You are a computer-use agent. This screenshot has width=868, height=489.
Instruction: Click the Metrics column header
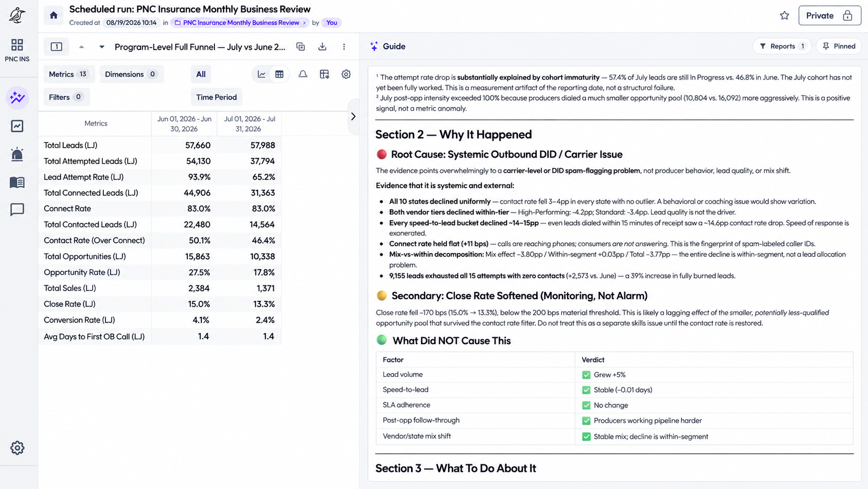tap(96, 124)
